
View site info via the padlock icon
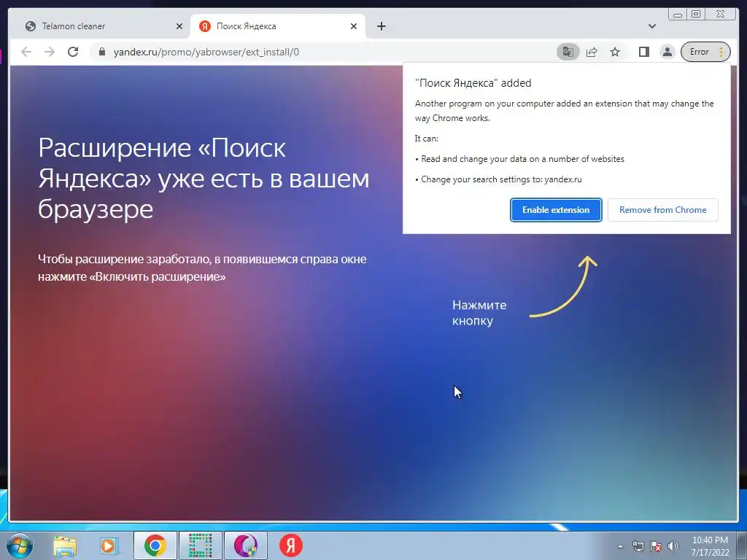click(101, 52)
